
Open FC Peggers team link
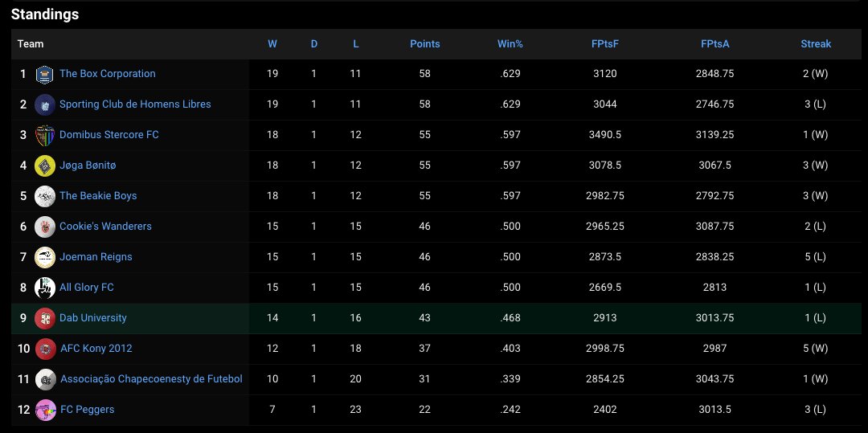pyautogui.click(x=88, y=409)
